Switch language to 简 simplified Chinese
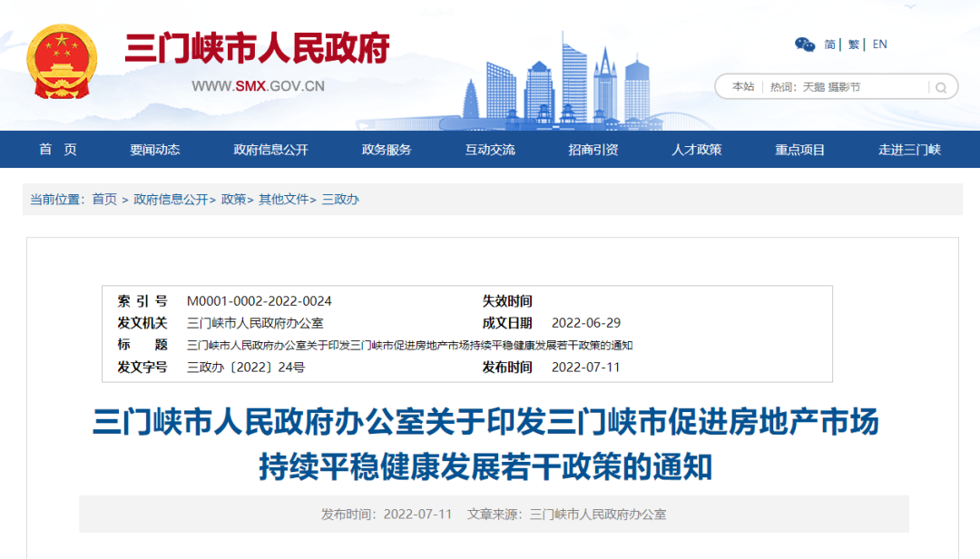980x559 pixels. tap(829, 44)
